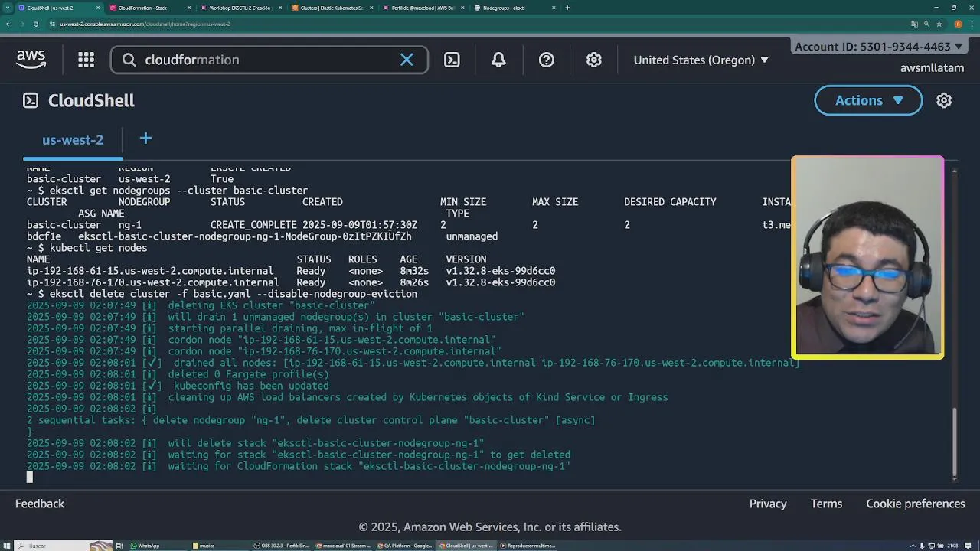
Task: Open console settings gear in header
Action: 594,60
